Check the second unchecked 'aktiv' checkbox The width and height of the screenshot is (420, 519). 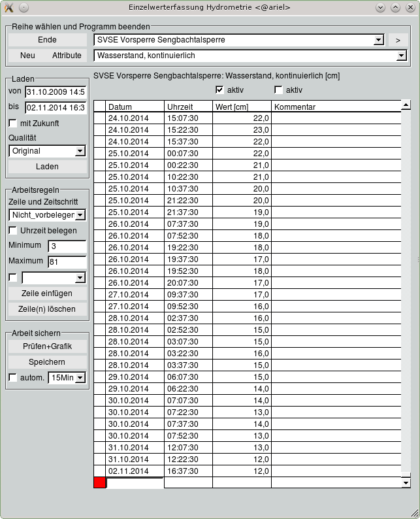tap(278, 90)
